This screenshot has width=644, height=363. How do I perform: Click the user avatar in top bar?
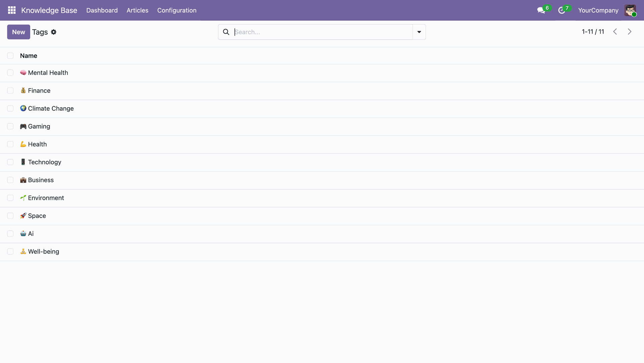[x=630, y=10]
